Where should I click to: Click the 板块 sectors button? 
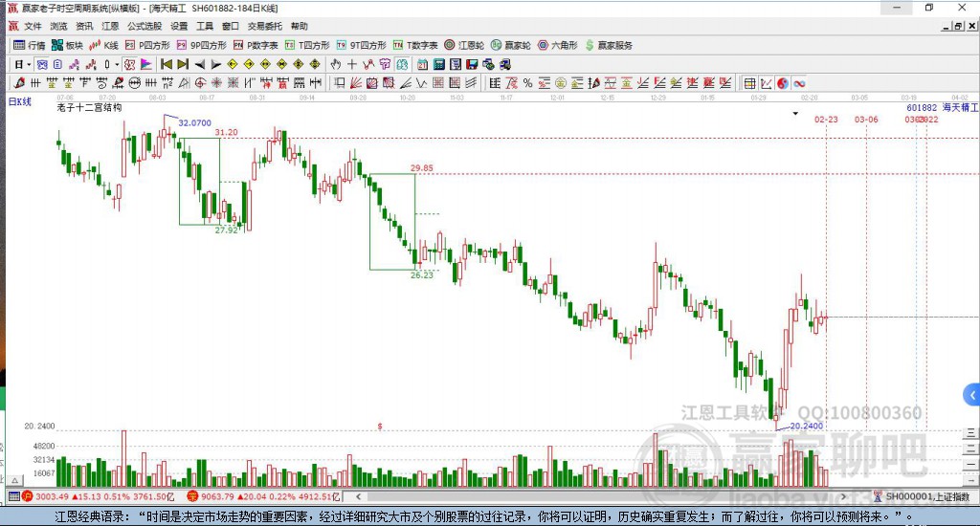click(x=67, y=45)
